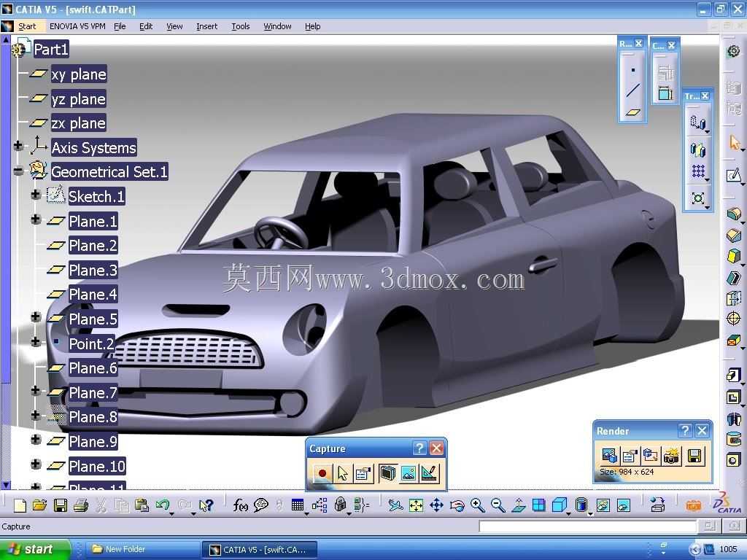The height and width of the screenshot is (560, 747).
Task: Click the CATIA V5 taskbar button
Action: 260,550
